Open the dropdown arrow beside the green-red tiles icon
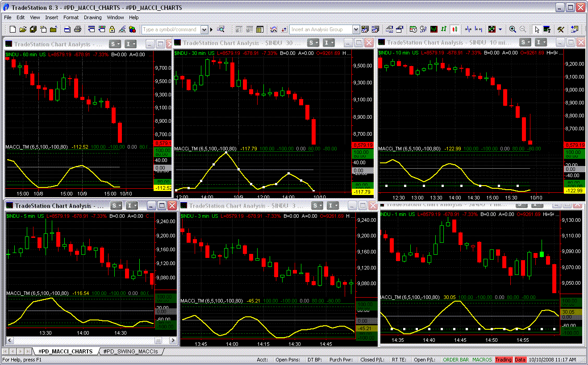 click(500, 29)
